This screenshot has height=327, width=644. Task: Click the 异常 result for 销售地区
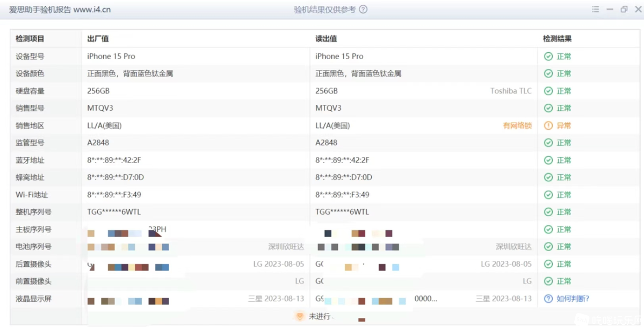click(x=564, y=125)
